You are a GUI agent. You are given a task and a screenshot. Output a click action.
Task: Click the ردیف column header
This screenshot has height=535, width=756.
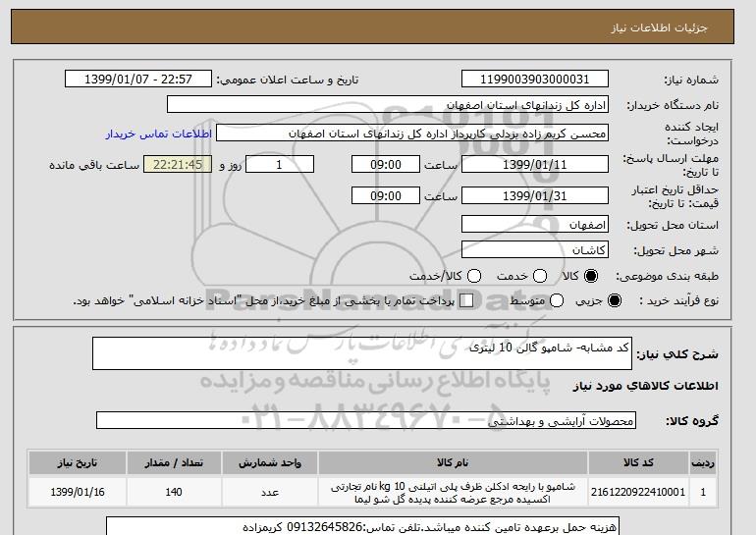pos(703,462)
